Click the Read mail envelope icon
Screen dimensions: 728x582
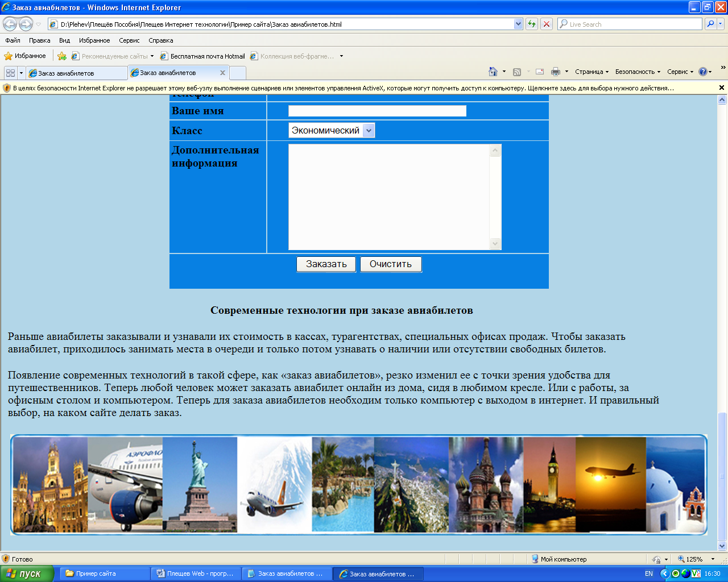(x=540, y=72)
